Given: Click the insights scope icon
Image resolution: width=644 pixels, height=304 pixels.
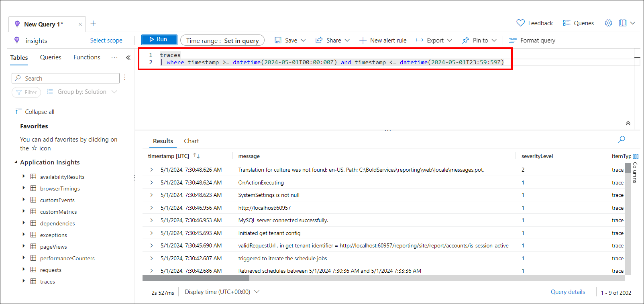Looking at the screenshot, I should 17,40.
